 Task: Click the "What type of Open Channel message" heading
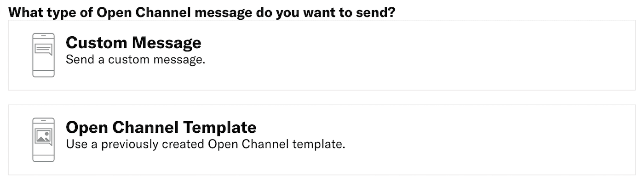[x=201, y=12]
